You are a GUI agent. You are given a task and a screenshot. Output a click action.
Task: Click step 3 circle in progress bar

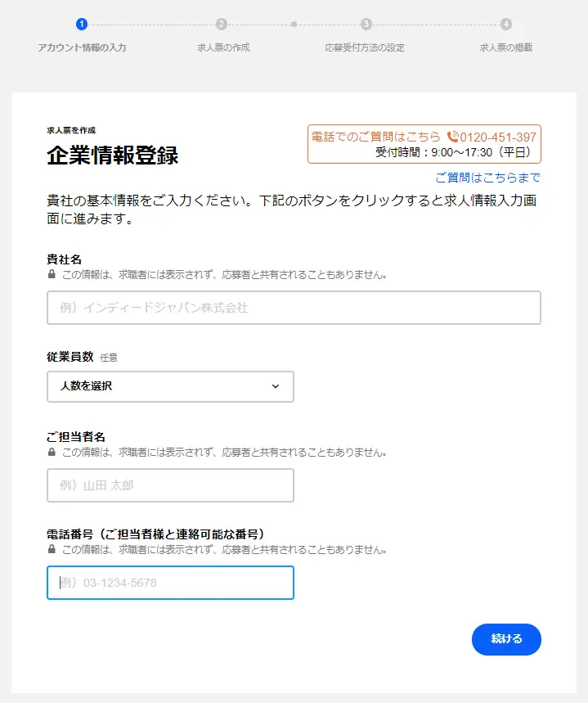366,25
